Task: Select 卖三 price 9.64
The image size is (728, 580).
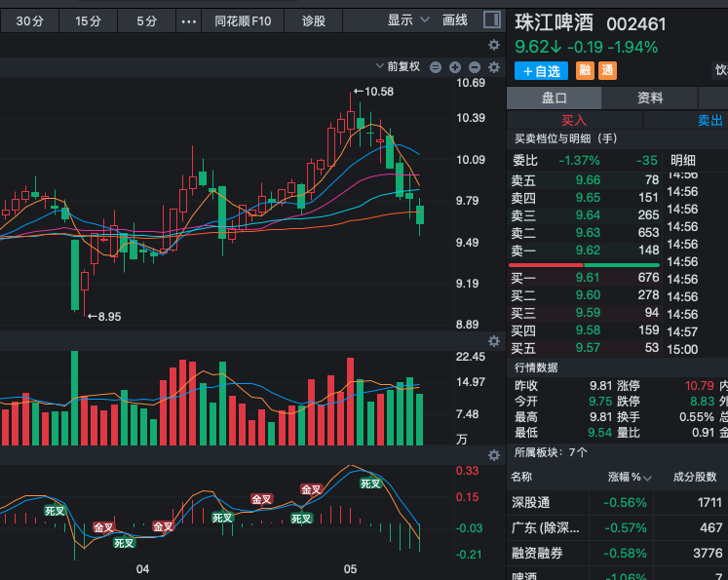Action: (x=588, y=215)
